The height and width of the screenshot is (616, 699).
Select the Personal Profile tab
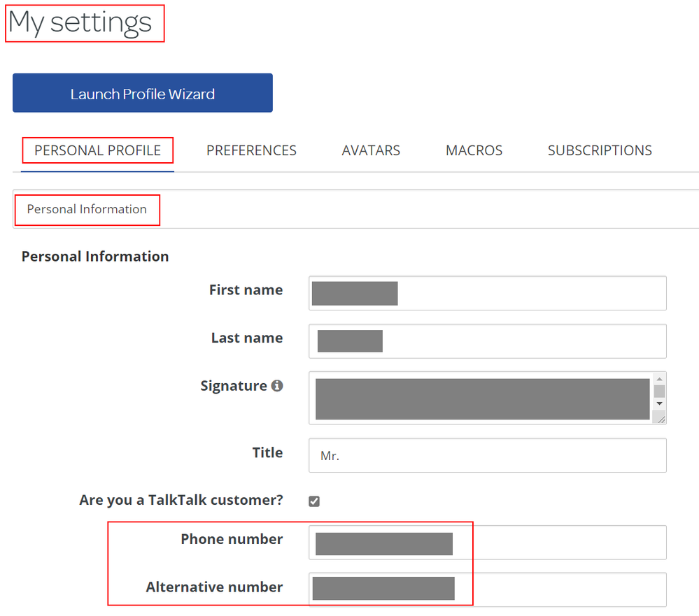click(x=97, y=150)
